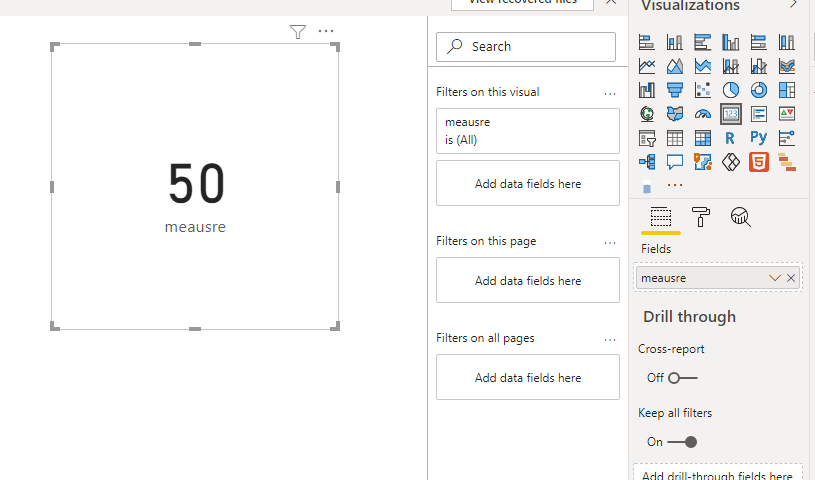Select the stacked column chart visual
The height and width of the screenshot is (480, 815).
click(675, 42)
